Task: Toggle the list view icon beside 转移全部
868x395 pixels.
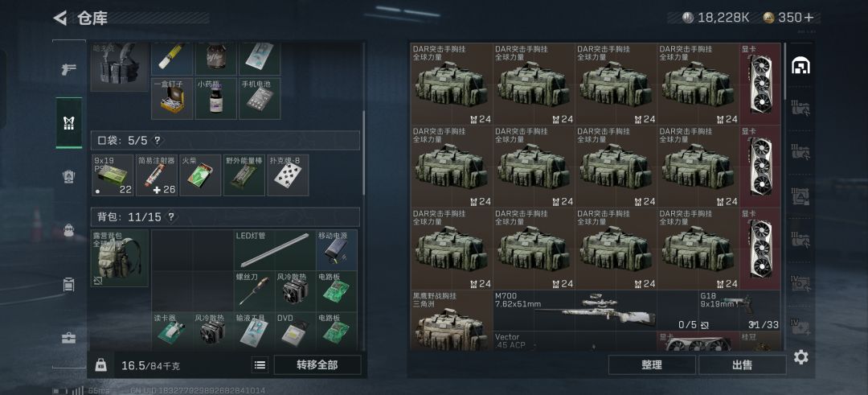Action: pyautogui.click(x=260, y=365)
